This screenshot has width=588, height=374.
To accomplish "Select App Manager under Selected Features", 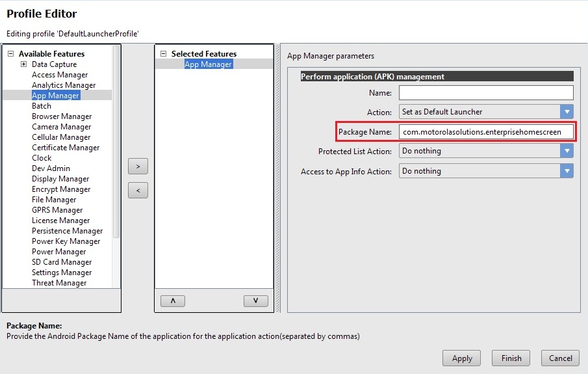I will (x=208, y=64).
